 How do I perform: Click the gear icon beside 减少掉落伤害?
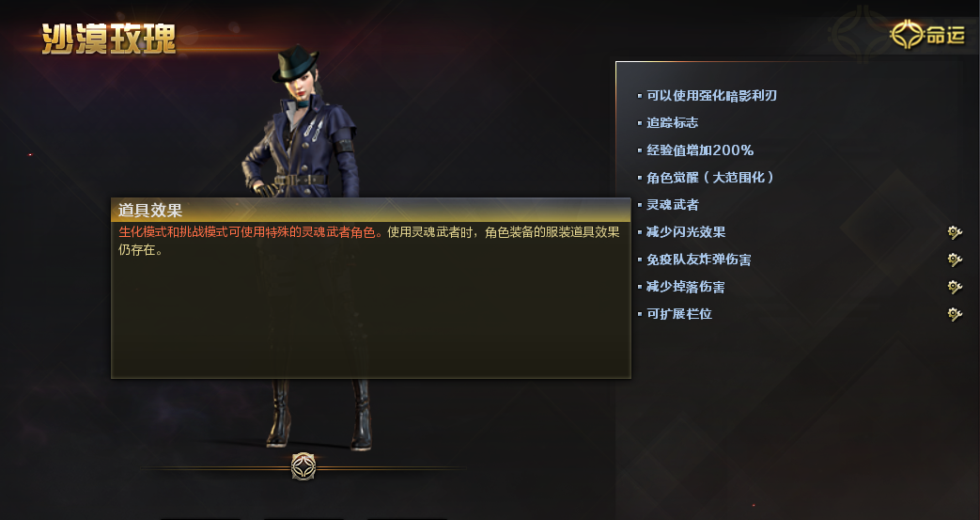coord(955,287)
